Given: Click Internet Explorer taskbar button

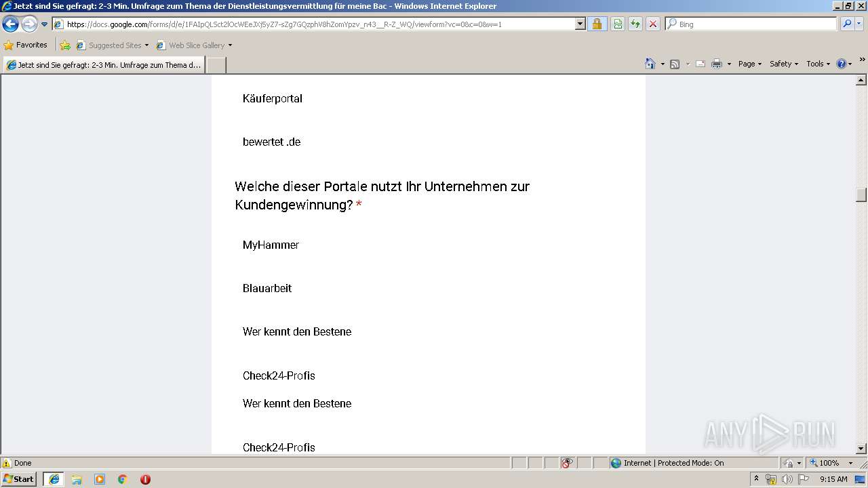Looking at the screenshot, I should tap(54, 479).
